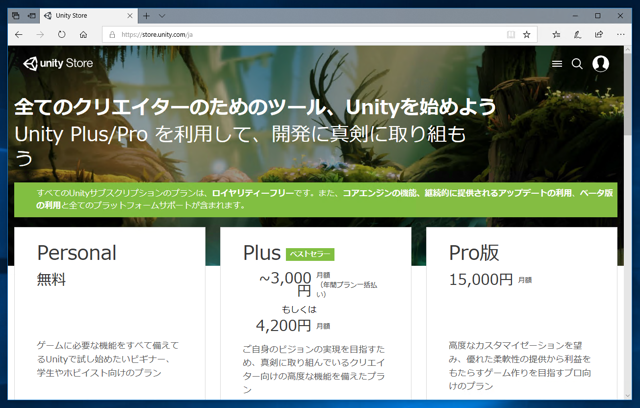Image resolution: width=640 pixels, height=408 pixels.
Task: Click the Plus plan heading
Action: tap(262, 253)
